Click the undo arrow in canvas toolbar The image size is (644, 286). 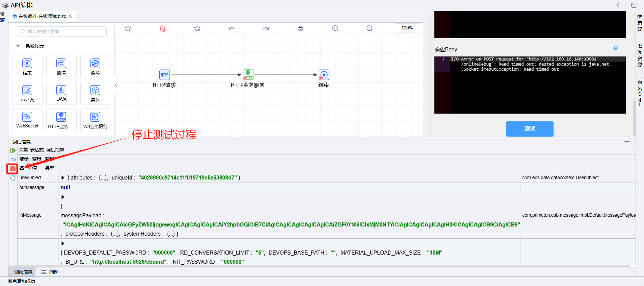(x=231, y=28)
